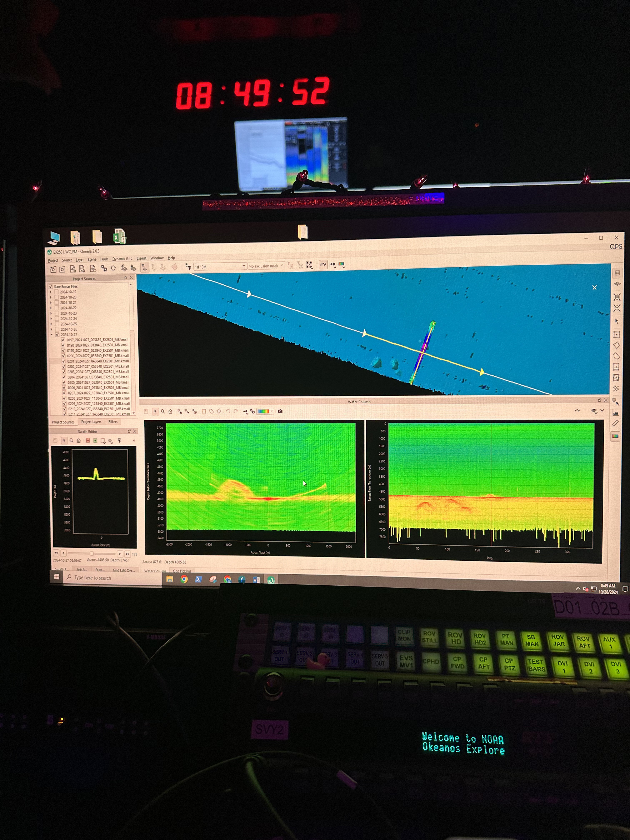Select the zoom magnifier in Water Column toolbar
This screenshot has width=630, height=840.
coord(163,411)
